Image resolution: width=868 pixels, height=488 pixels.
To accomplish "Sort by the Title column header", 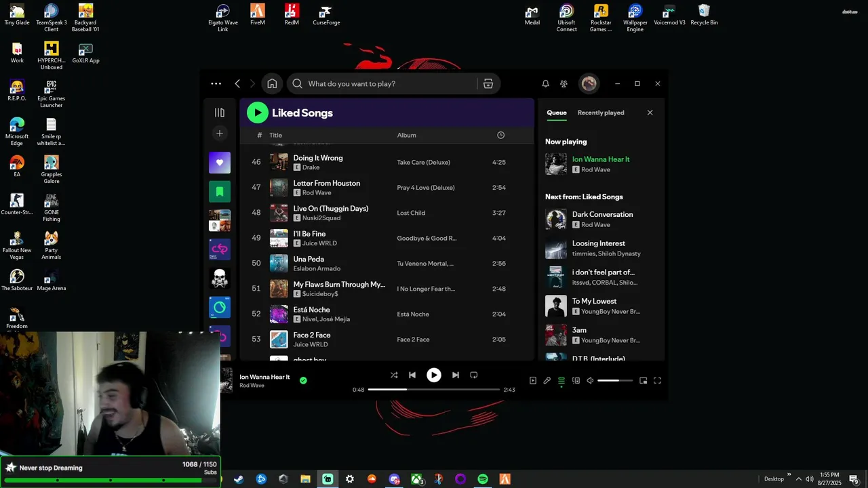I will [276, 135].
